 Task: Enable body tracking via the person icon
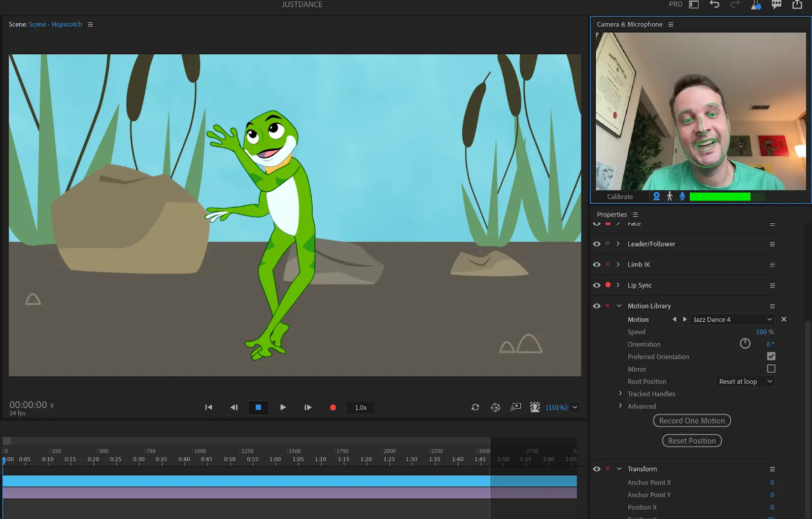tap(669, 196)
